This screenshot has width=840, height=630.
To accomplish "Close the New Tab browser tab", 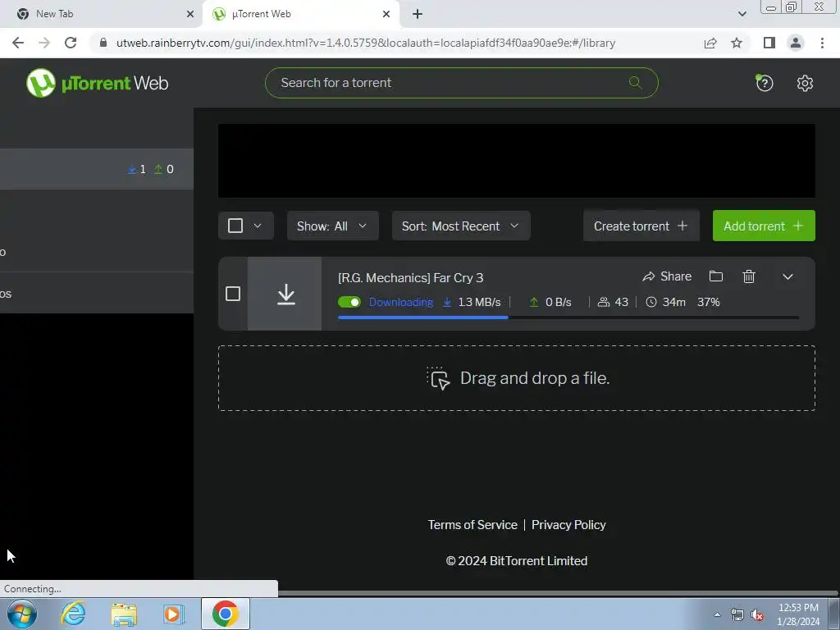I will point(190,15).
